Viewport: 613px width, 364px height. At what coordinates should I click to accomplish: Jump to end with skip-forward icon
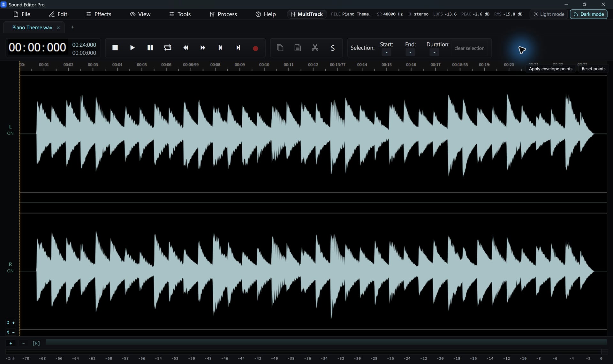click(238, 48)
